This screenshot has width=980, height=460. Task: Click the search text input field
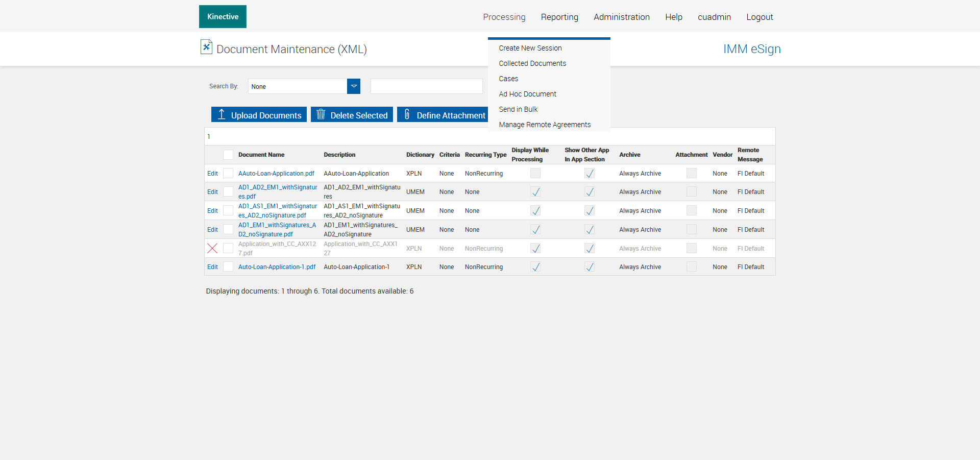[x=426, y=86]
